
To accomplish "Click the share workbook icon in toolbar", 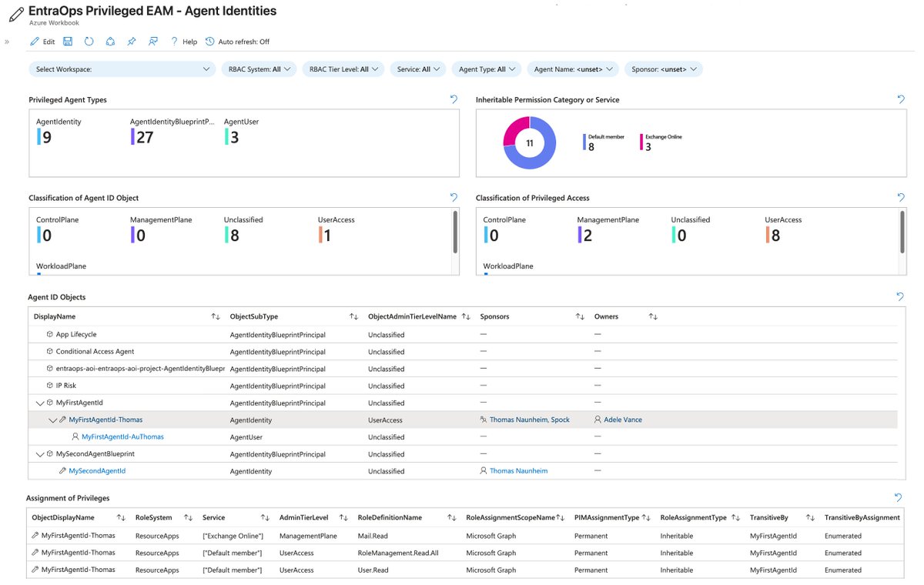I will (x=110, y=42).
